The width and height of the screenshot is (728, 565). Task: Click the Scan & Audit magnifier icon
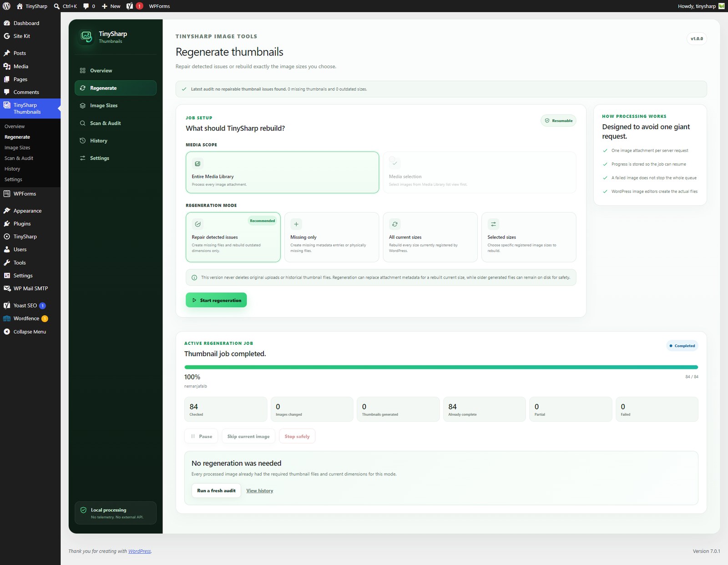[83, 123]
